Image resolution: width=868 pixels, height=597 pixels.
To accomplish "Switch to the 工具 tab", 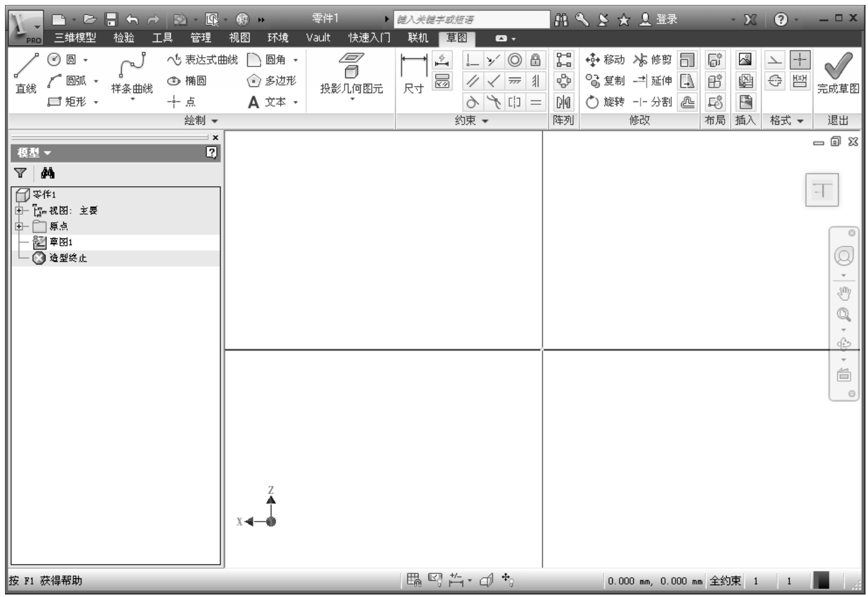I will [x=162, y=38].
